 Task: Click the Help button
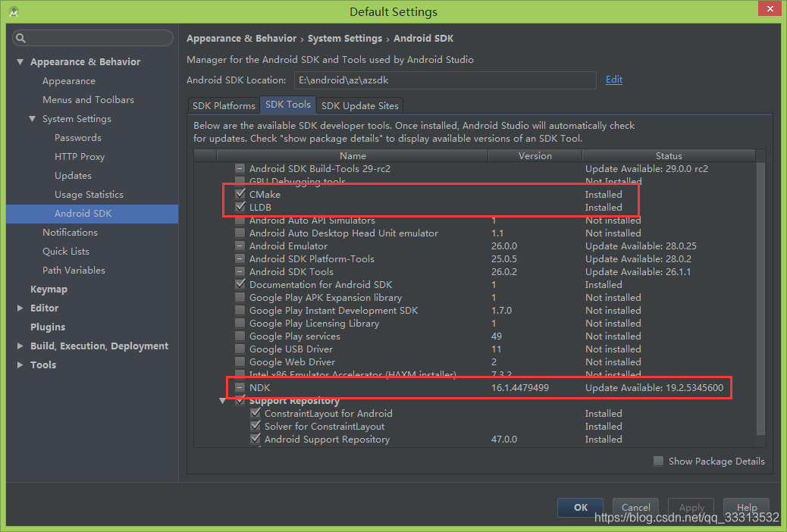(746, 508)
